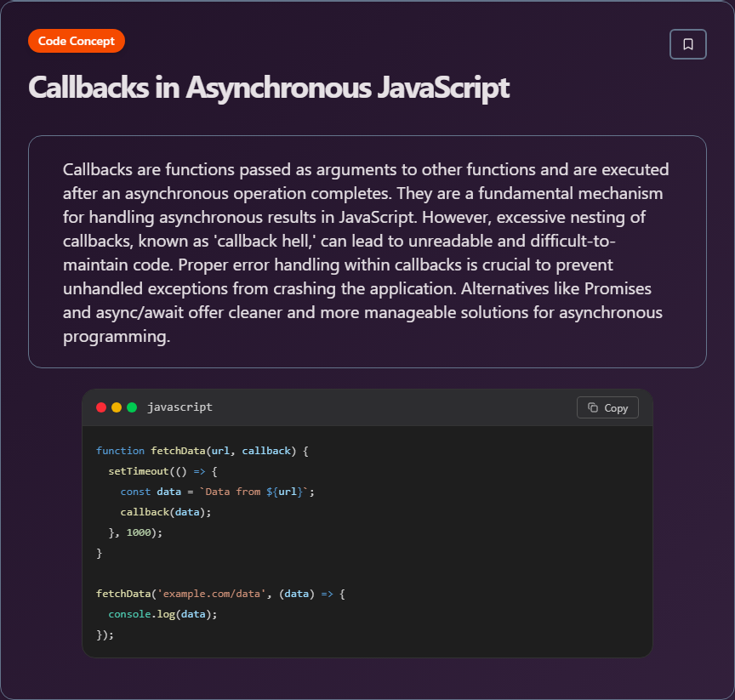
Task: Click the bookmark icon button
Action: coord(687,44)
